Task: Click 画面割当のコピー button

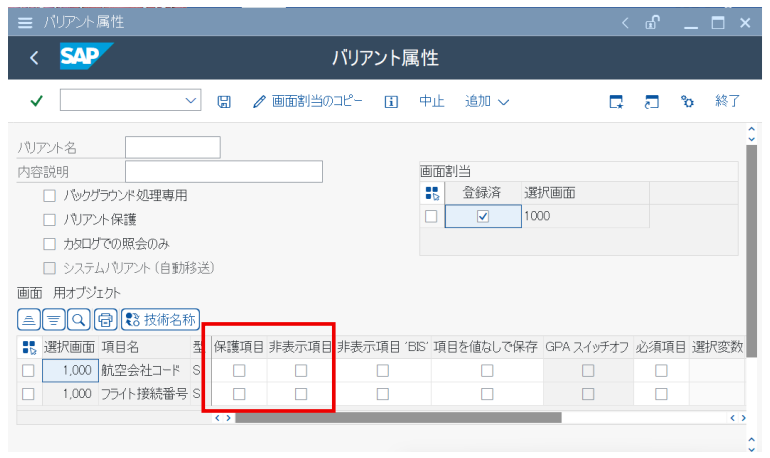Action: (x=307, y=101)
